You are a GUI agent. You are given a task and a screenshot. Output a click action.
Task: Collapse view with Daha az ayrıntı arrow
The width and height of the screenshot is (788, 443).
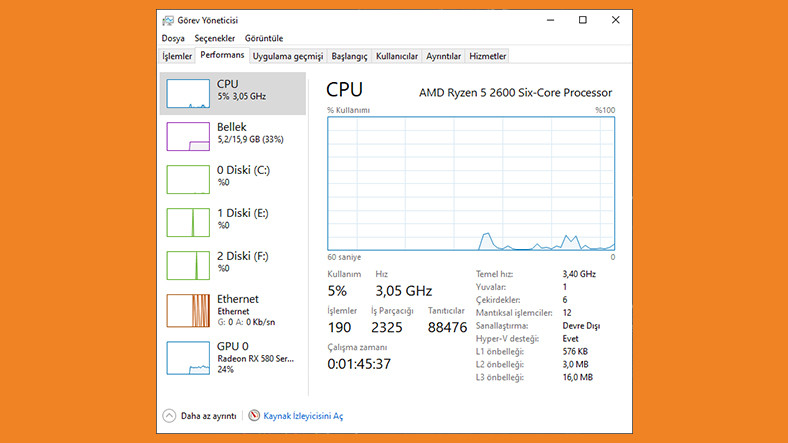(x=168, y=415)
